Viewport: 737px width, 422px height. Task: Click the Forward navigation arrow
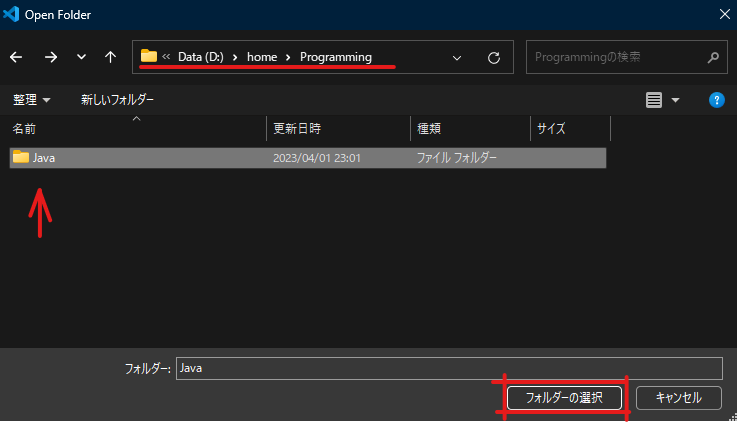(x=50, y=58)
